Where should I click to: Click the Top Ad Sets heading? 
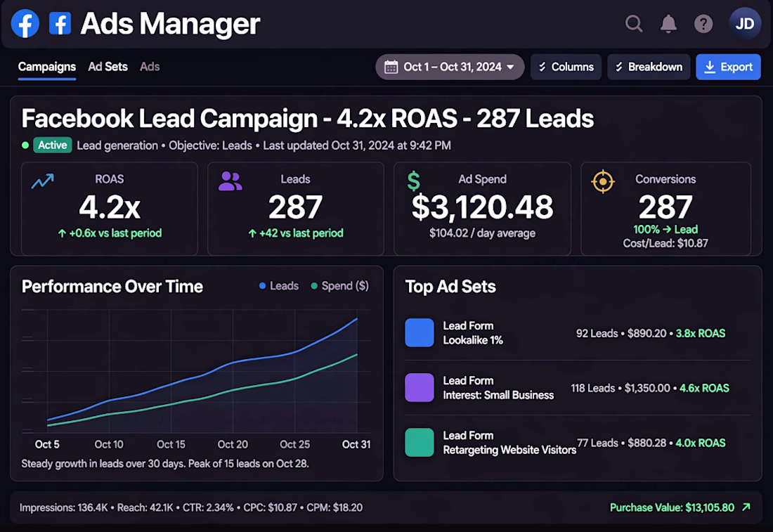pyautogui.click(x=450, y=287)
